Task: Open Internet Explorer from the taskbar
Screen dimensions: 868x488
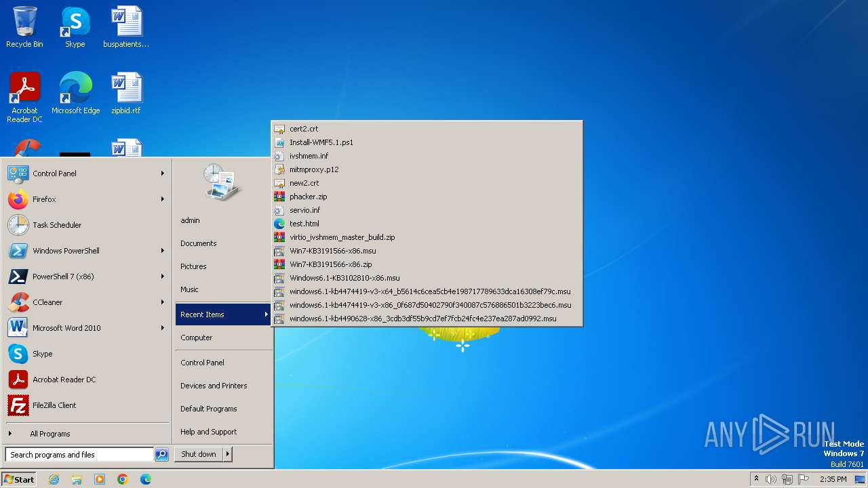Action: pos(54,479)
